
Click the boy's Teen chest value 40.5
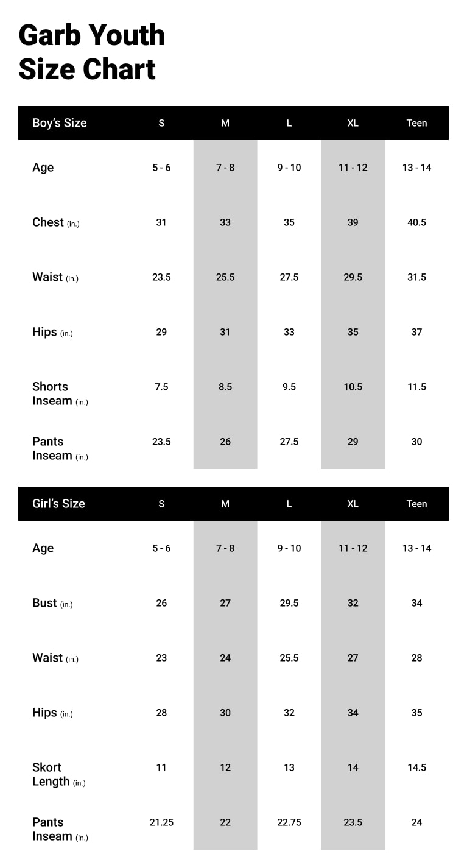click(x=416, y=222)
